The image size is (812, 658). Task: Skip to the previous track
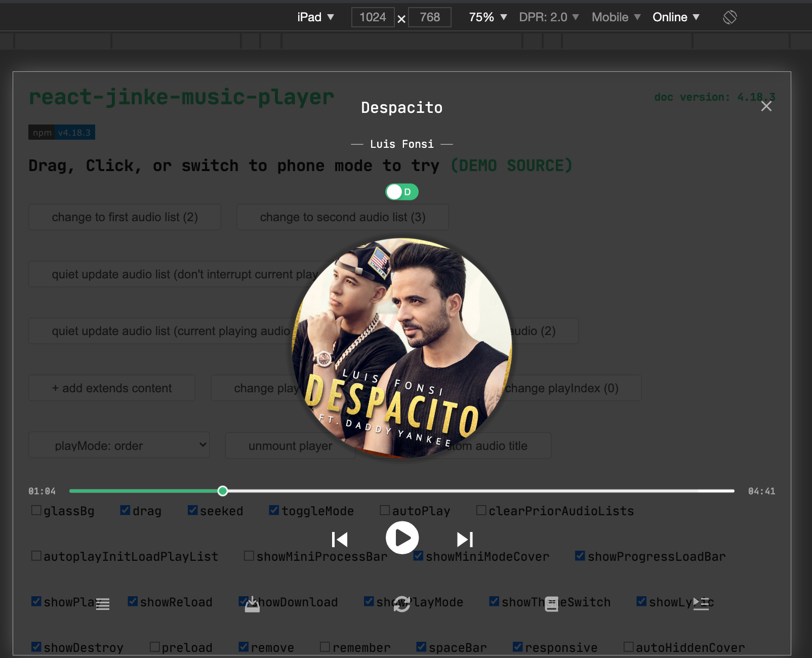click(x=340, y=540)
